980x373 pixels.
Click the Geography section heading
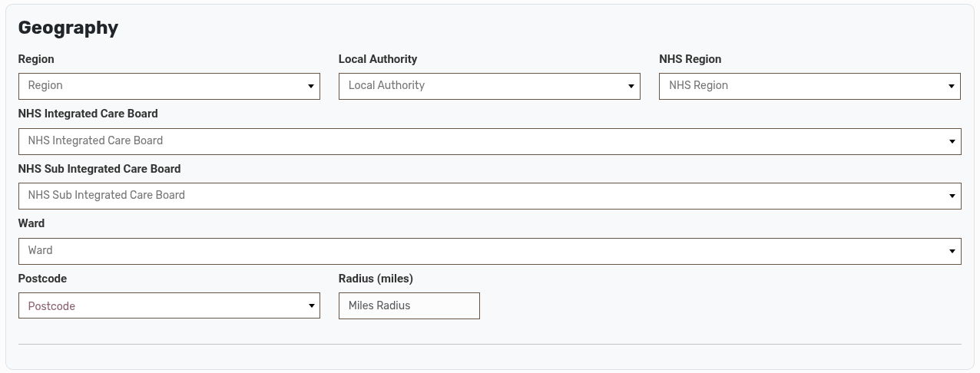(x=68, y=28)
